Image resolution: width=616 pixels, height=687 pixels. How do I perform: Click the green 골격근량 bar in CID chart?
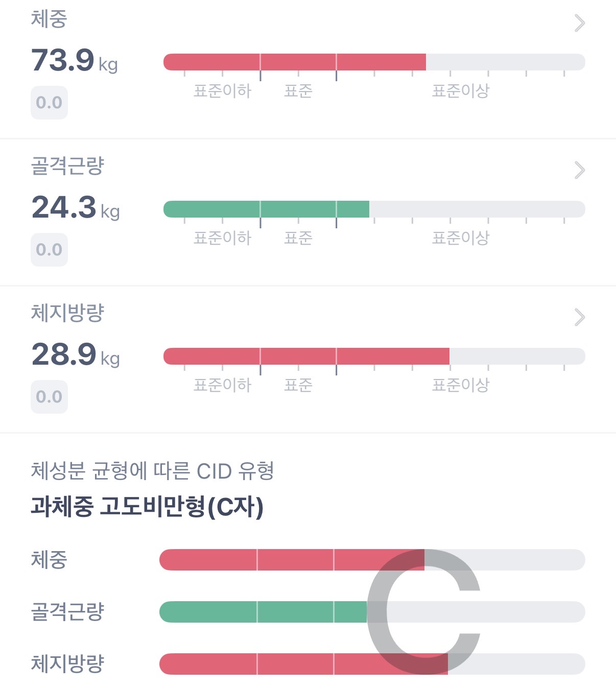(x=263, y=612)
